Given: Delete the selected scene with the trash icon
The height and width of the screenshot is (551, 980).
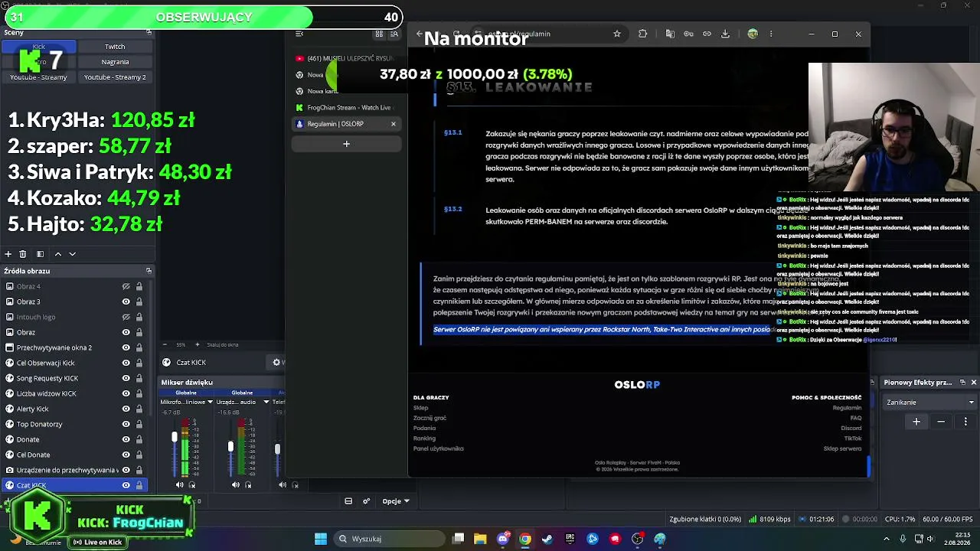Looking at the screenshot, I should point(23,254).
